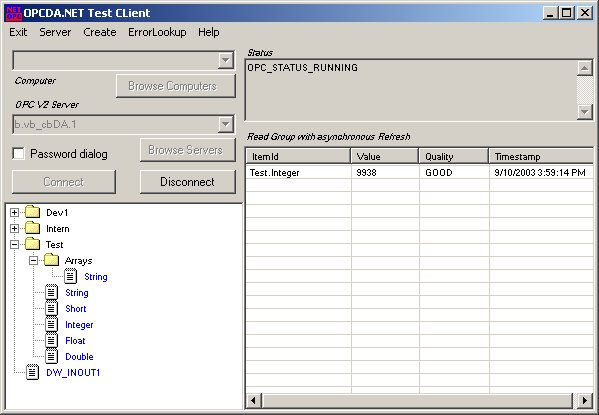Image resolution: width=599 pixels, height=415 pixels.
Task: Open the Computer combo box dropdown
Action: click(226, 60)
